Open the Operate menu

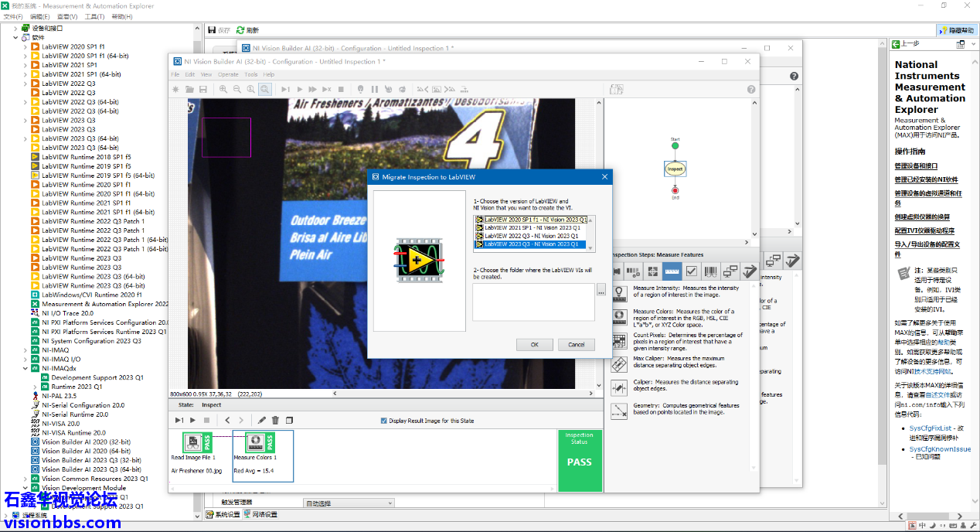tap(228, 74)
